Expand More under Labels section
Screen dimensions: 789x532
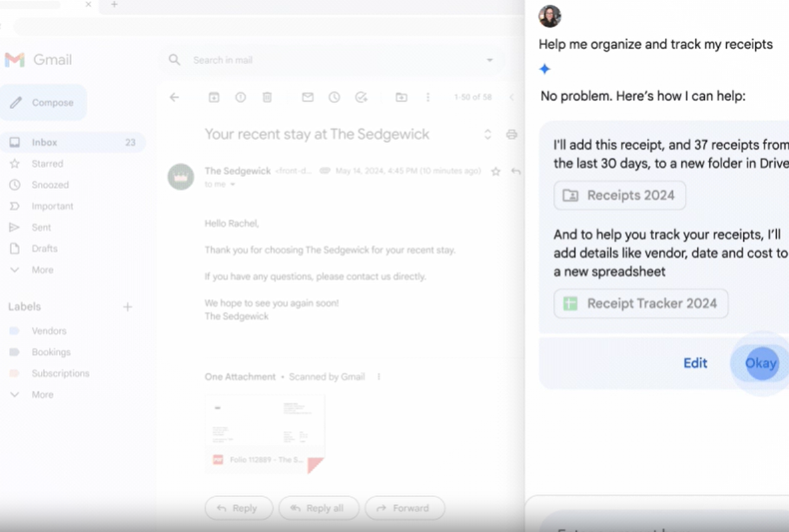[x=42, y=395]
